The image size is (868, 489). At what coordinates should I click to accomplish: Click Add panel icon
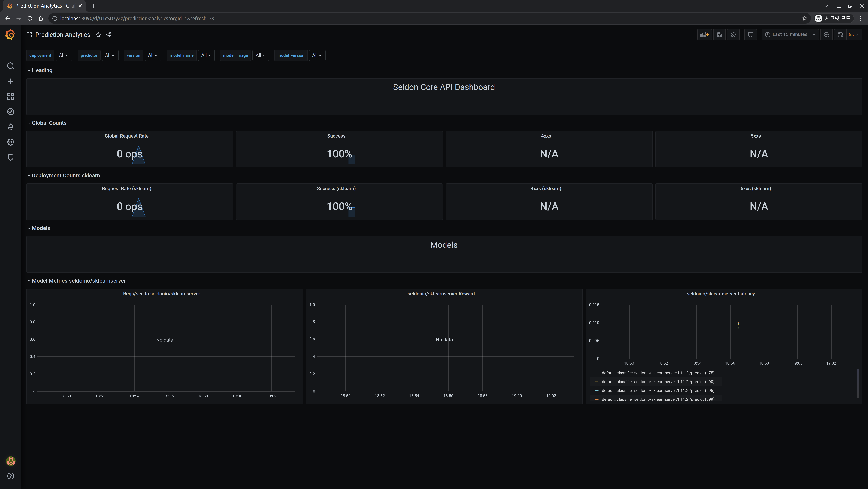pyautogui.click(x=704, y=35)
